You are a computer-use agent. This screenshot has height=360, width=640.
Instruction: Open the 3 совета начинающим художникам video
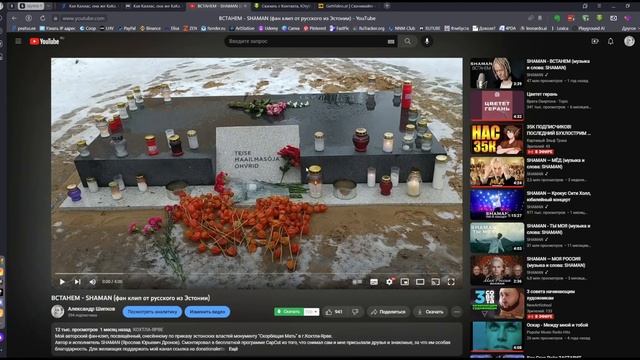pos(497,303)
